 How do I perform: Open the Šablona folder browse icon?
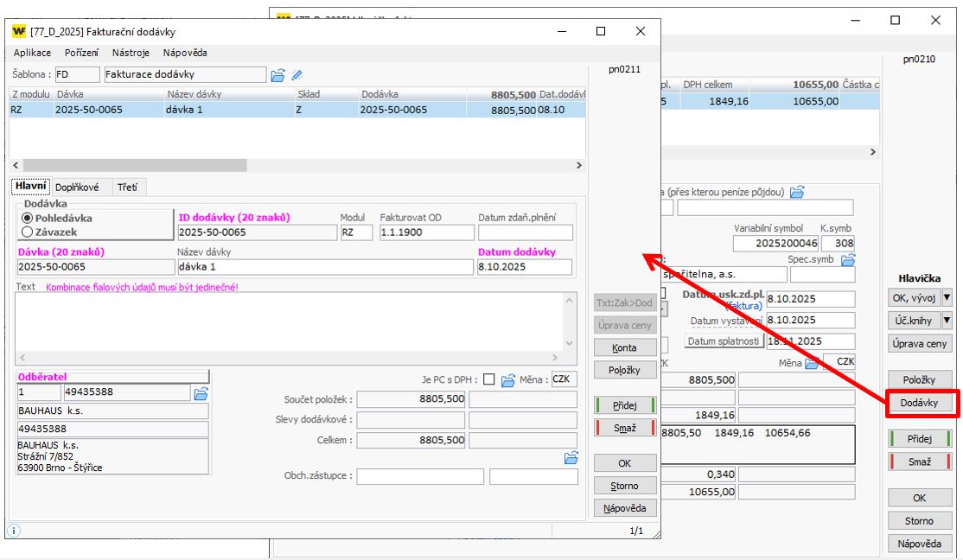[277, 75]
